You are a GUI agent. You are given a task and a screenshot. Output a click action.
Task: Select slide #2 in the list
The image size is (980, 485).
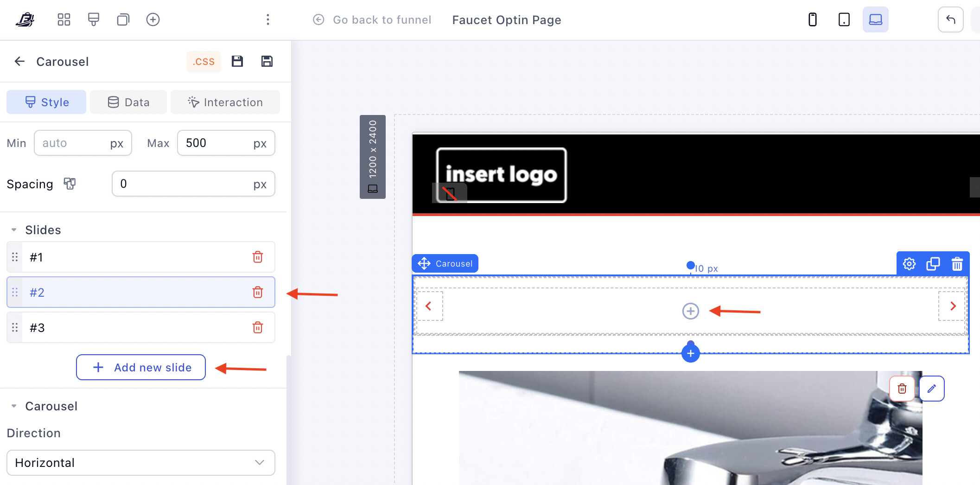141,292
